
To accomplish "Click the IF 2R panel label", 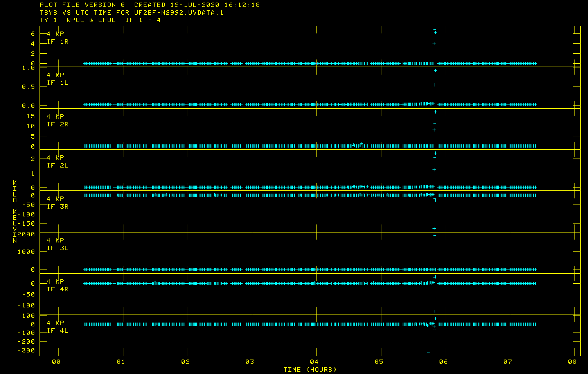I will (58, 124).
